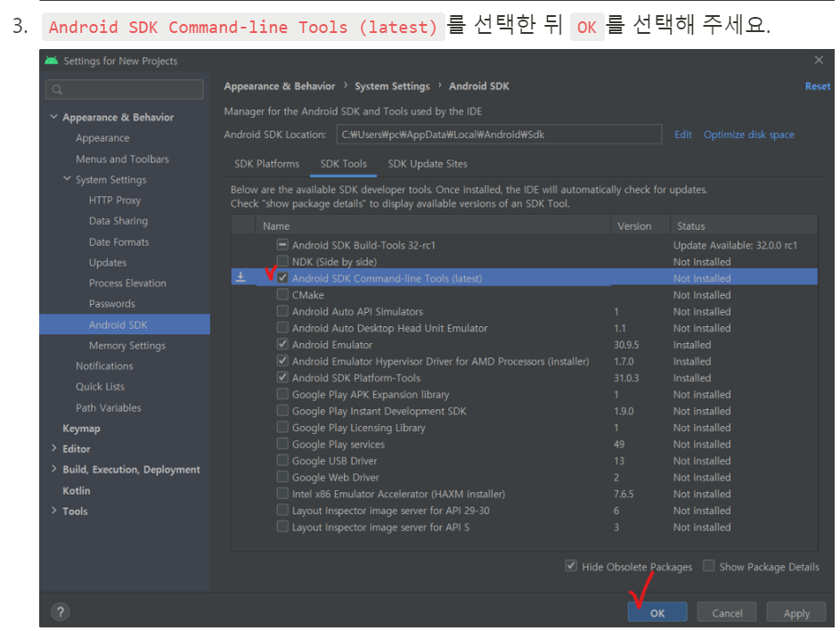The image size is (840, 631).
Task: Close the Settings for New Projects dialog
Action: [x=819, y=60]
